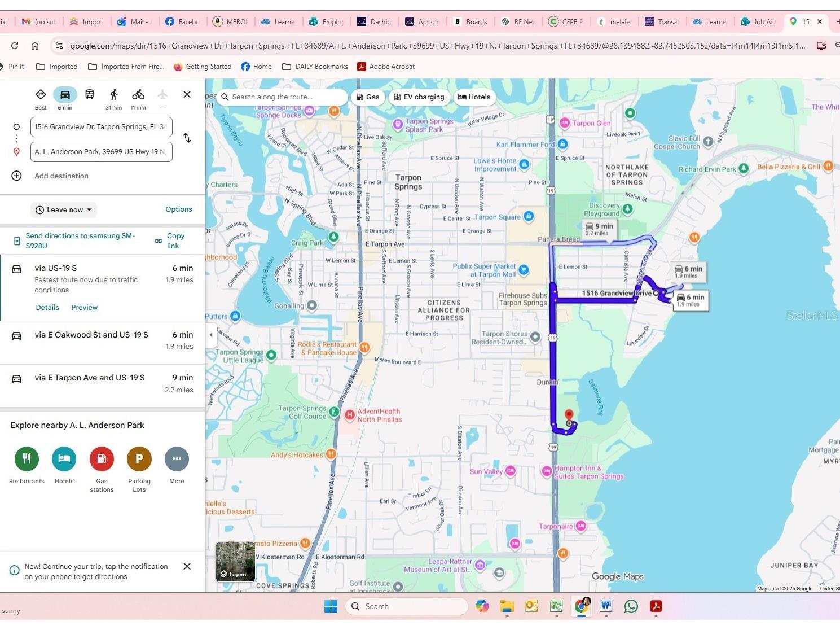Switch to the Facebook tab
The width and height of the screenshot is (840, 630).
(x=183, y=22)
